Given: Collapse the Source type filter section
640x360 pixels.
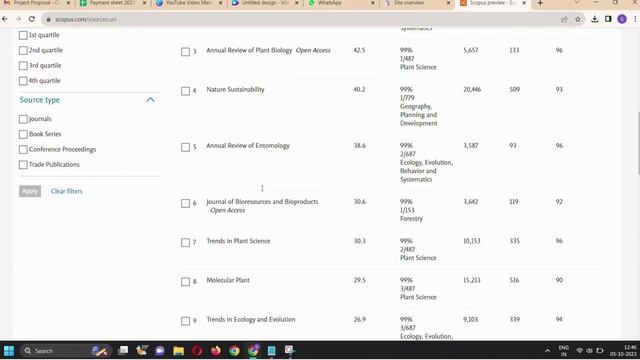Looking at the screenshot, I should [x=150, y=100].
